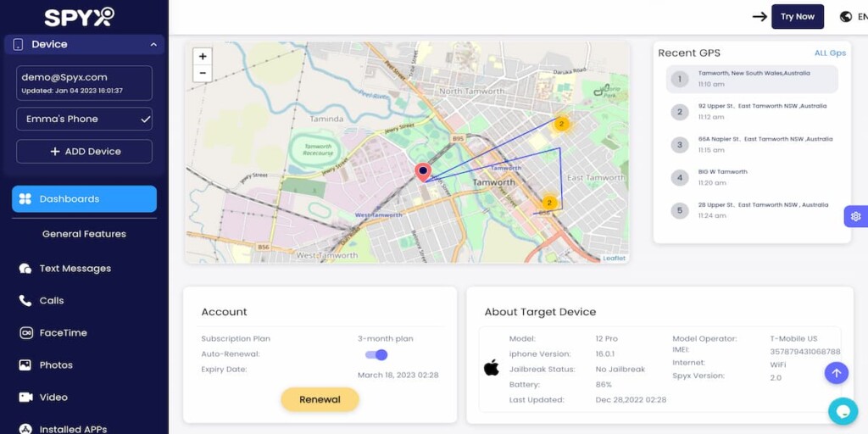This screenshot has height=434, width=868.
Task: Click the upper orange cluster marker 2
Action: tap(561, 124)
